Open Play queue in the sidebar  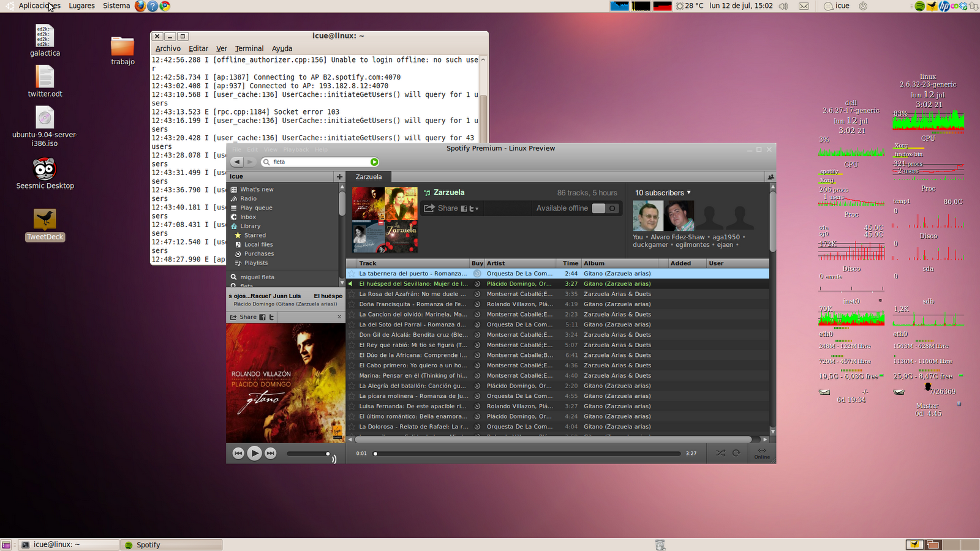256,208
